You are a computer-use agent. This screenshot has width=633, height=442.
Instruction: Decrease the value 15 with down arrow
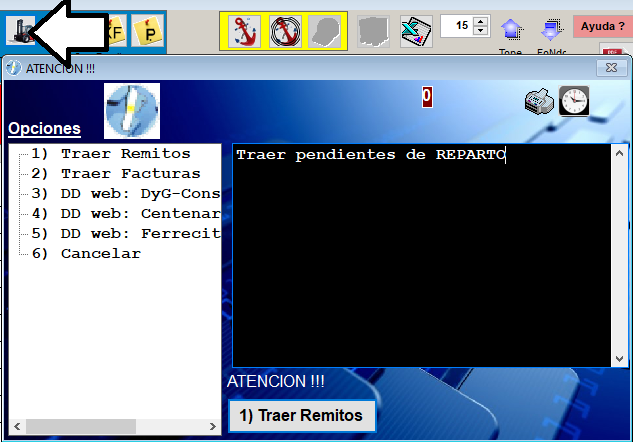pyautogui.click(x=481, y=32)
